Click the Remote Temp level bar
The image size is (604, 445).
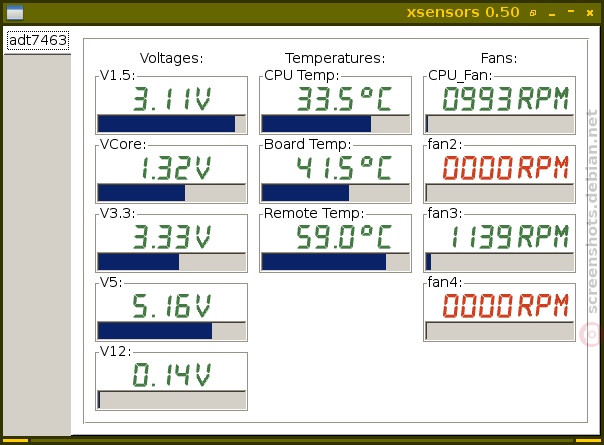[336, 262]
